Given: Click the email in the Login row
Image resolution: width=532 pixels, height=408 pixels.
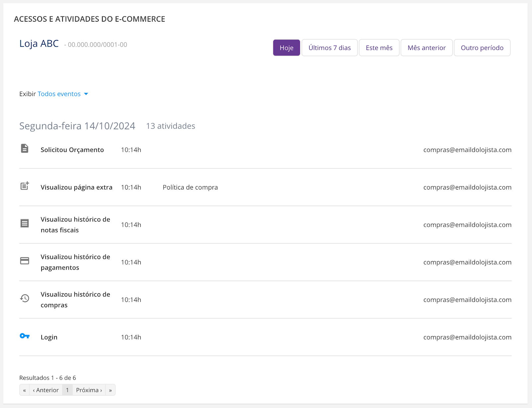Looking at the screenshot, I should point(467,337).
